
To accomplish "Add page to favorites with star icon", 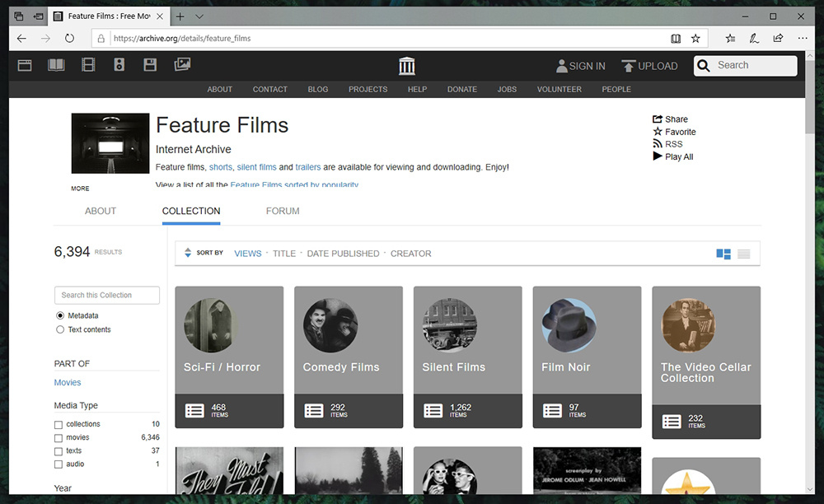I will (x=695, y=39).
